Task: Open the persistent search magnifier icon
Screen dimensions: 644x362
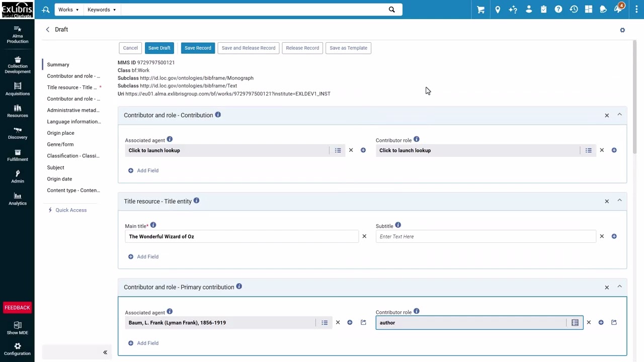Action: pyautogui.click(x=46, y=10)
